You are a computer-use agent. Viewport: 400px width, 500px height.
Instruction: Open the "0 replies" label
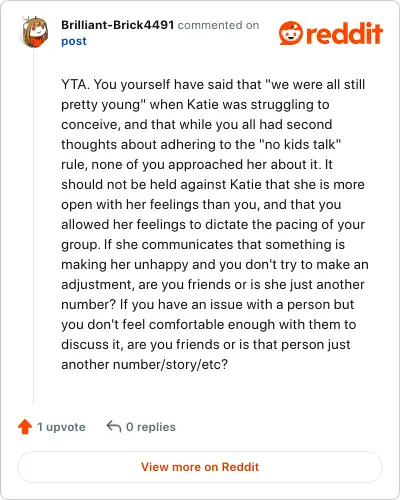(151, 427)
